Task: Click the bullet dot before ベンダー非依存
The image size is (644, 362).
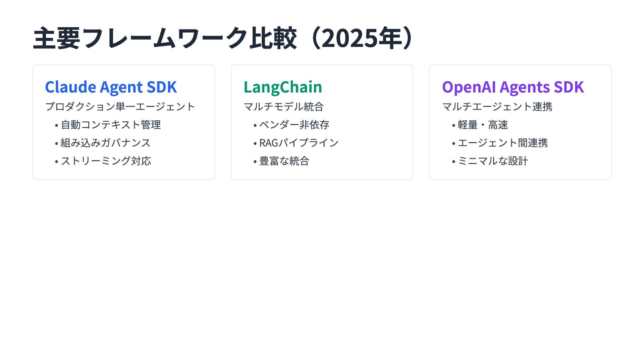Action: pos(255,126)
